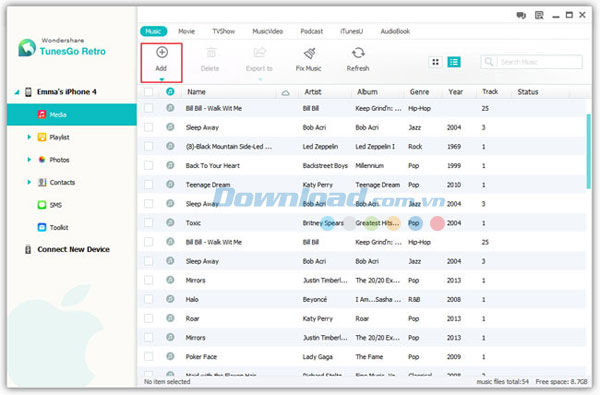The width and height of the screenshot is (600, 395).
Task: Check the Roar row checkbox
Action: (148, 318)
